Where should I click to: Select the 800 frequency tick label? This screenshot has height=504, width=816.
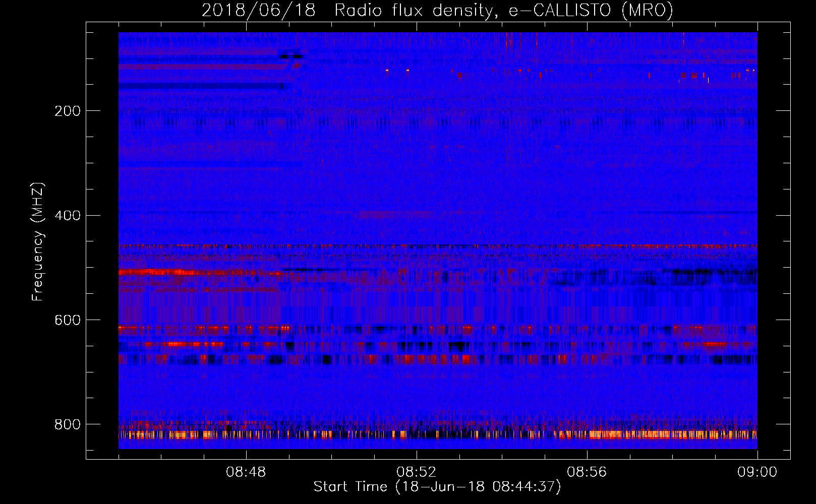(68, 424)
